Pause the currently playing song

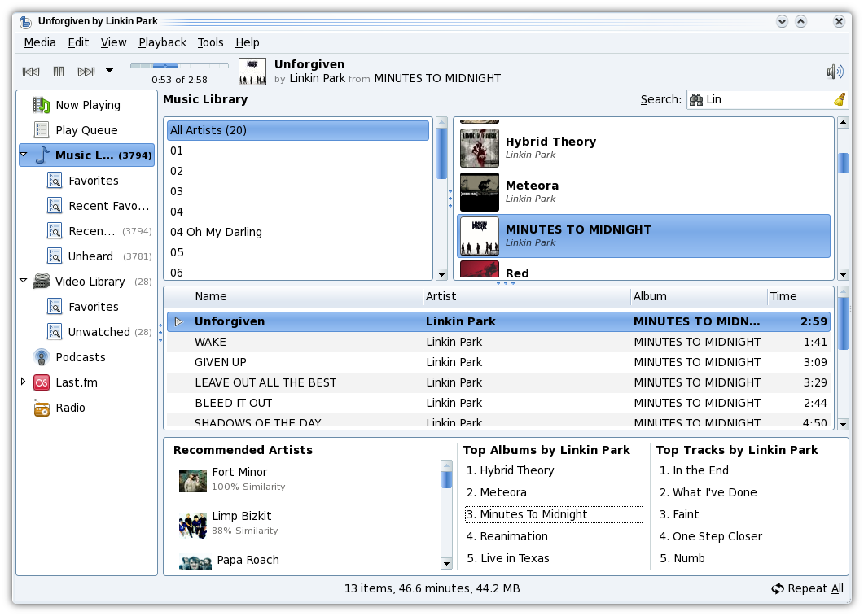(59, 72)
